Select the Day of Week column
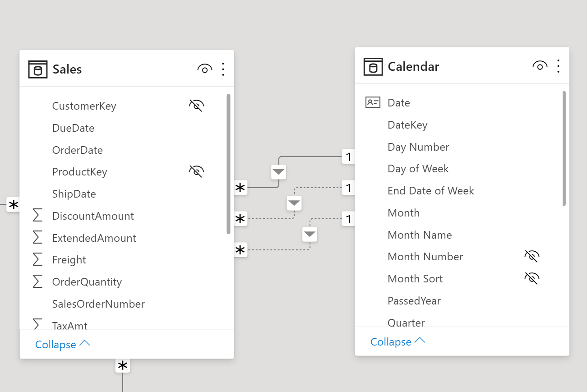587x392 pixels. [x=418, y=169]
